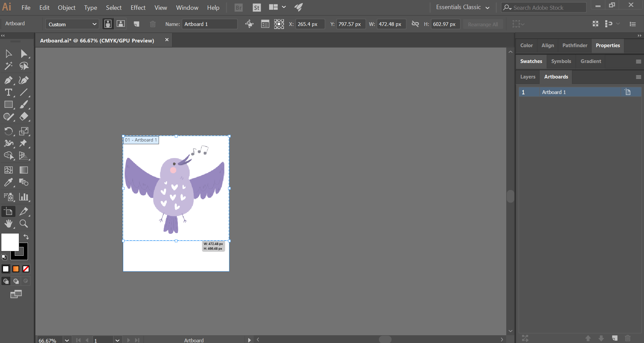This screenshot has height=343, width=644.
Task: Open the zoom level dropdown at 66.67%
Action: pyautogui.click(x=67, y=340)
